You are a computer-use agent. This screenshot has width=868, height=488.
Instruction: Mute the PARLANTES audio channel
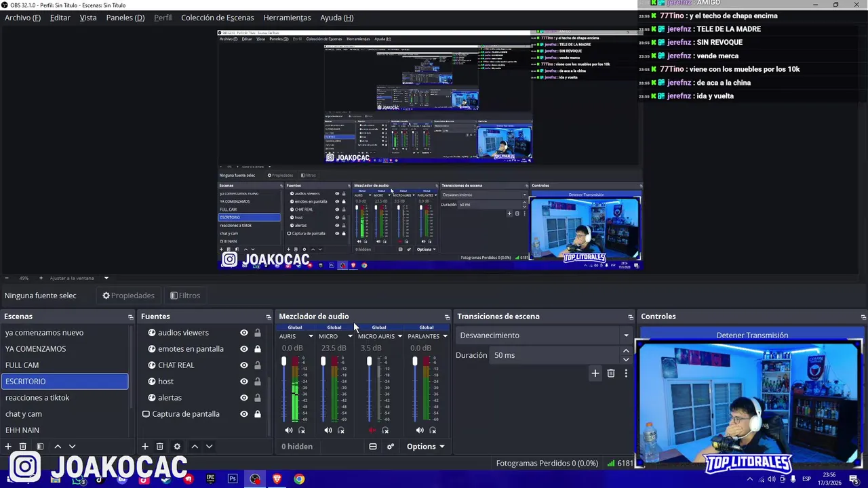tap(420, 430)
